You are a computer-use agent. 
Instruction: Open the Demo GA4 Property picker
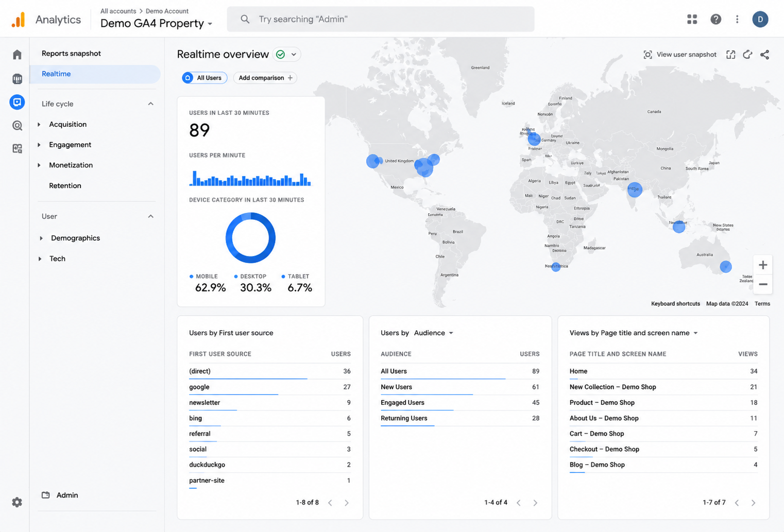pos(157,23)
